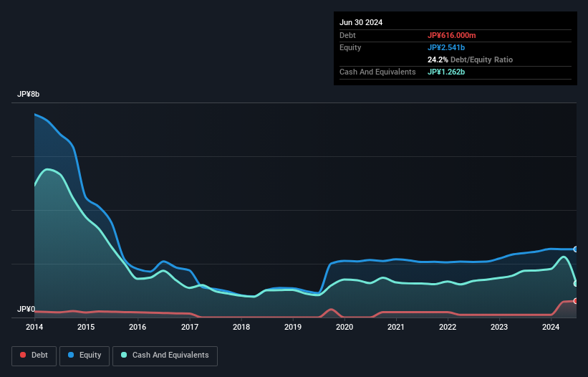Select the 2020 x-axis label
The height and width of the screenshot is (377, 588).
tap(344, 327)
